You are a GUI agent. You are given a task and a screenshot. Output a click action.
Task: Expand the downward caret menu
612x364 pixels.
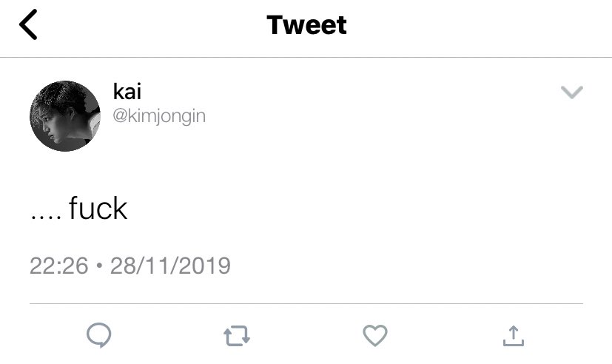[x=572, y=92]
